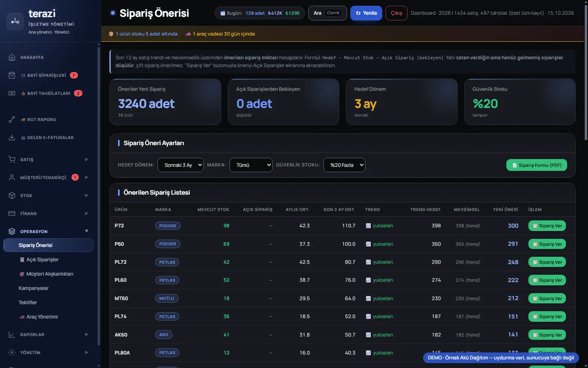
Task: Download Sipariş Formu (PDF)
Action: (537, 165)
